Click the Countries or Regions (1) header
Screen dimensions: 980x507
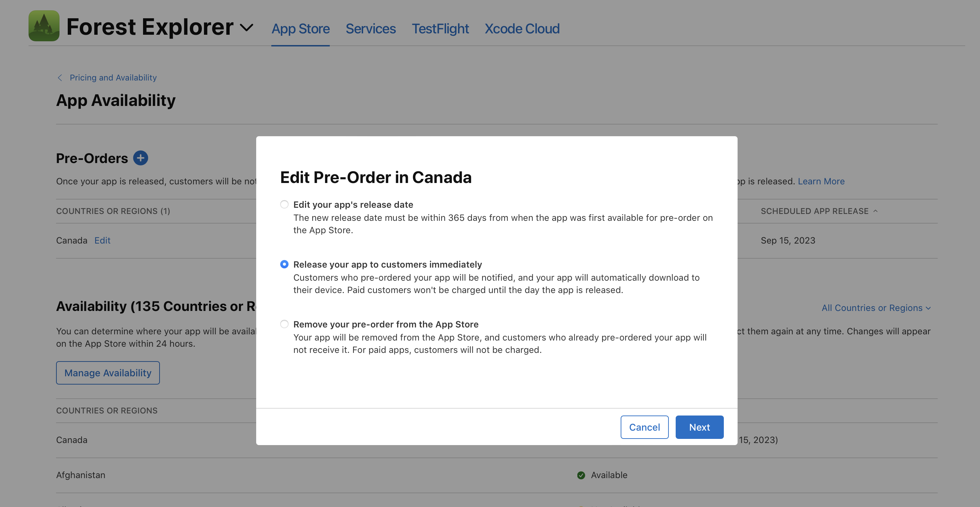click(x=113, y=211)
